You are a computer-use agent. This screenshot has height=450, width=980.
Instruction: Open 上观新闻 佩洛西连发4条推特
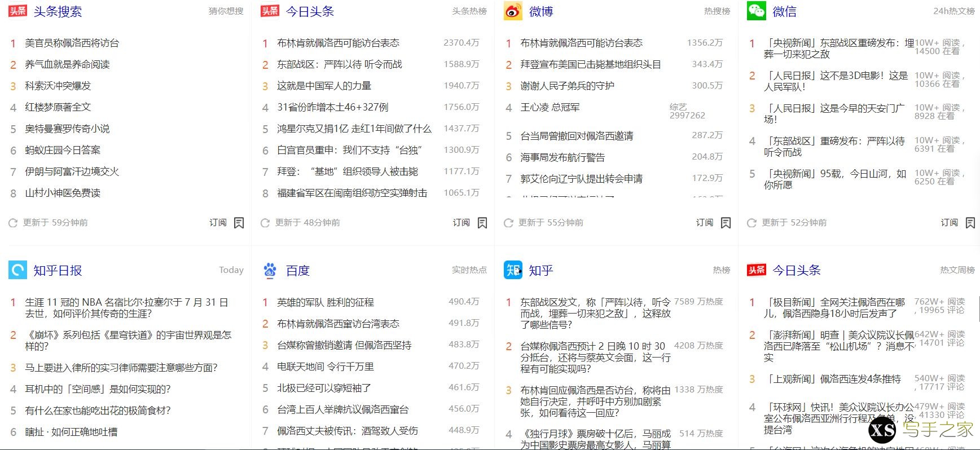coord(832,379)
